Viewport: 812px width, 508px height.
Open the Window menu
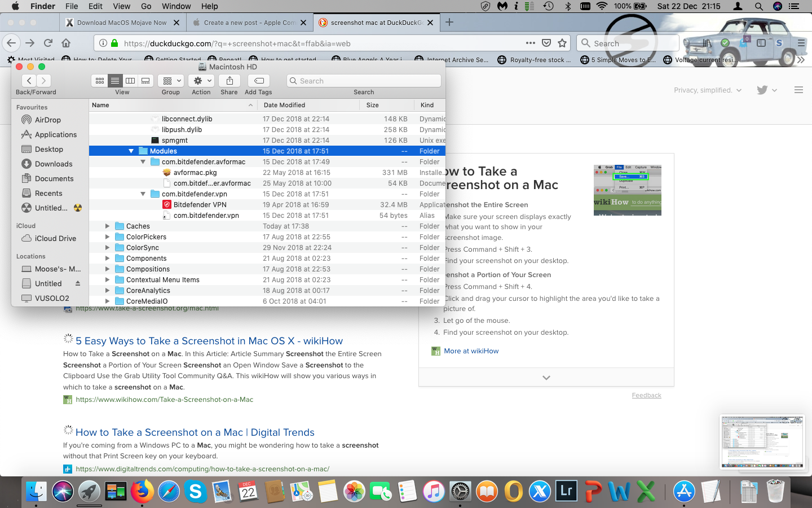(176, 6)
